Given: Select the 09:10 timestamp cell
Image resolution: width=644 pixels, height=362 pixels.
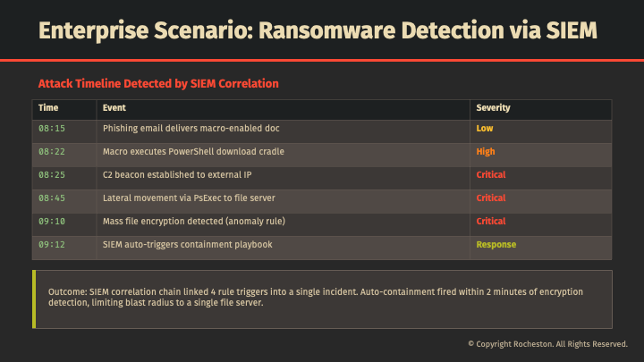Looking at the screenshot, I should (52, 222).
